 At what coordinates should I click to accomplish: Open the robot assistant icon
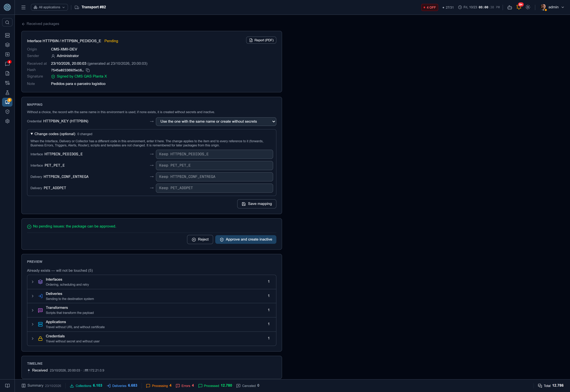[510, 7]
